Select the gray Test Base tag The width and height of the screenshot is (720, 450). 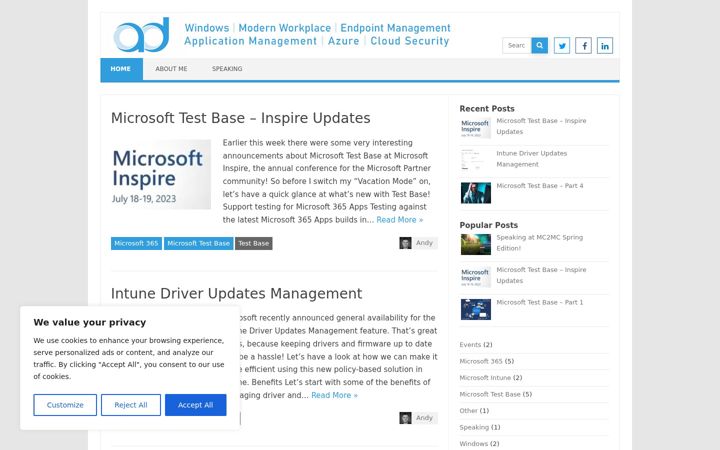coord(253,243)
